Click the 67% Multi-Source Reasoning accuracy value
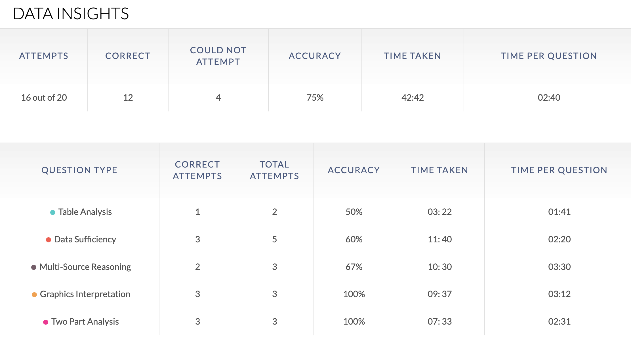Image resolution: width=631 pixels, height=364 pixels. (354, 267)
